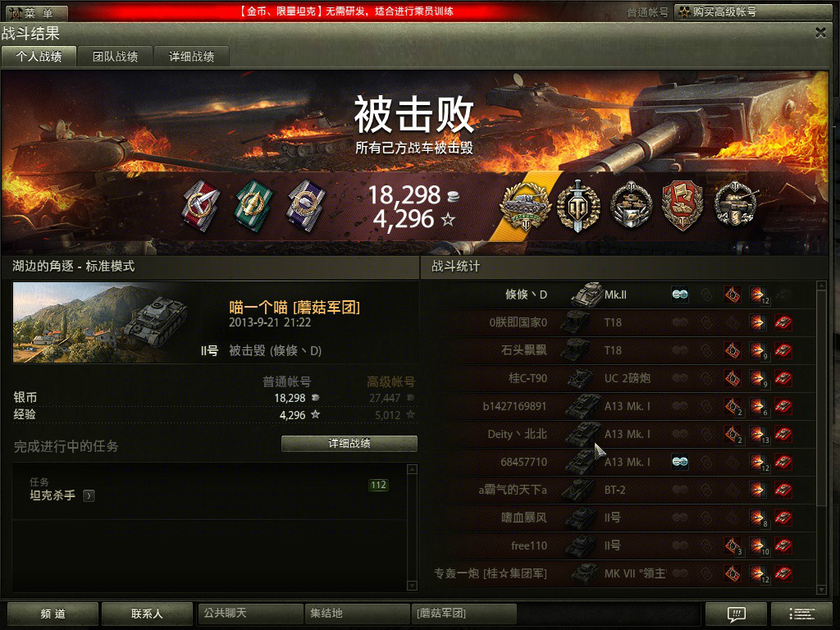Screen dimensions: 840x630
Task: Open the 频道 channel button
Action: 52,614
